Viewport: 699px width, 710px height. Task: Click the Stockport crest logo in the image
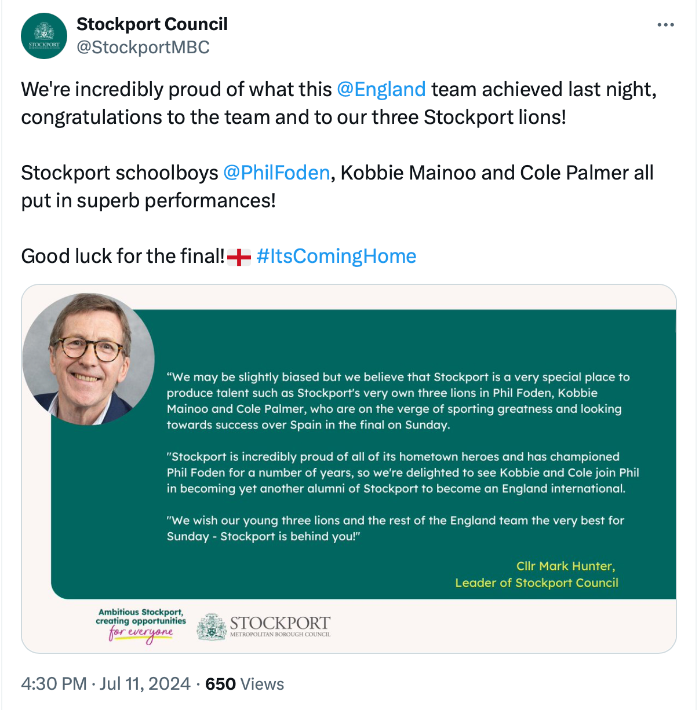[x=212, y=627]
